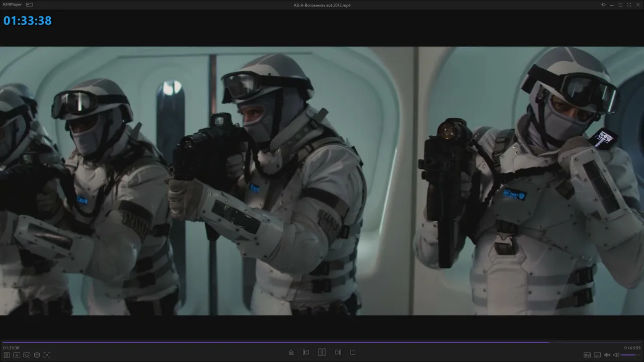Open the 3D cube settings icon

pyautogui.click(x=37, y=355)
